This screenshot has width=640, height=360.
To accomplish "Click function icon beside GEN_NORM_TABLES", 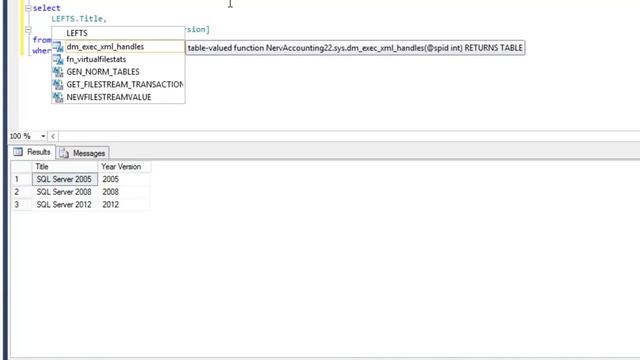I will click(x=58, y=72).
